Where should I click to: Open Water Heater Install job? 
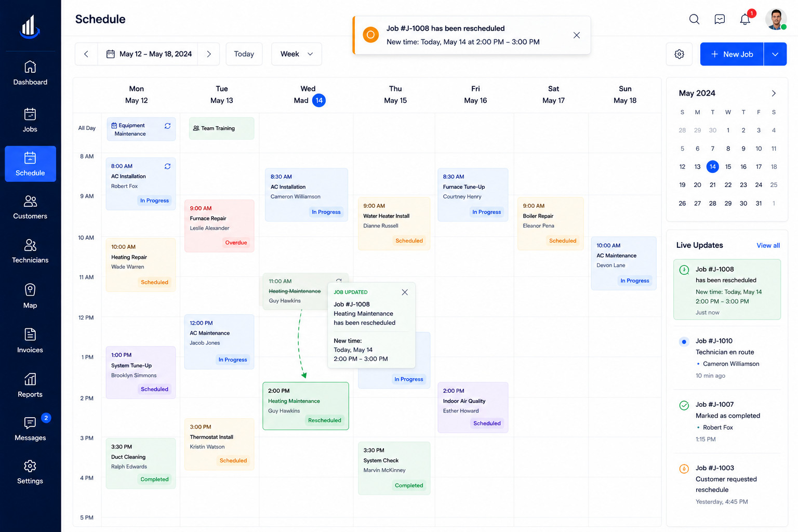click(x=394, y=223)
